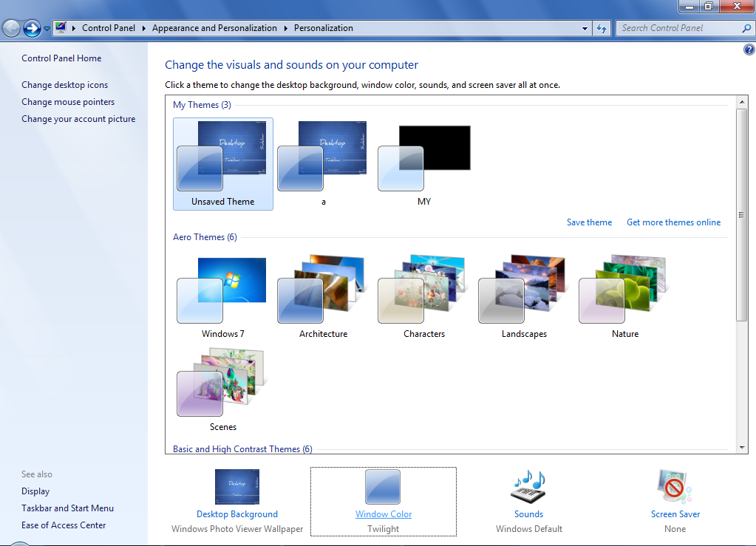
Task: Click the Back navigation arrow
Action: [12, 28]
